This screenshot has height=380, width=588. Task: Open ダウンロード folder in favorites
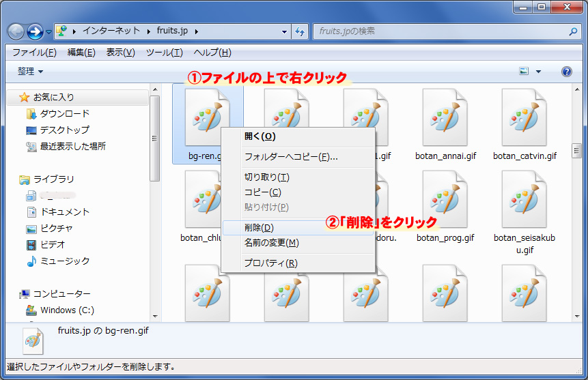point(64,113)
